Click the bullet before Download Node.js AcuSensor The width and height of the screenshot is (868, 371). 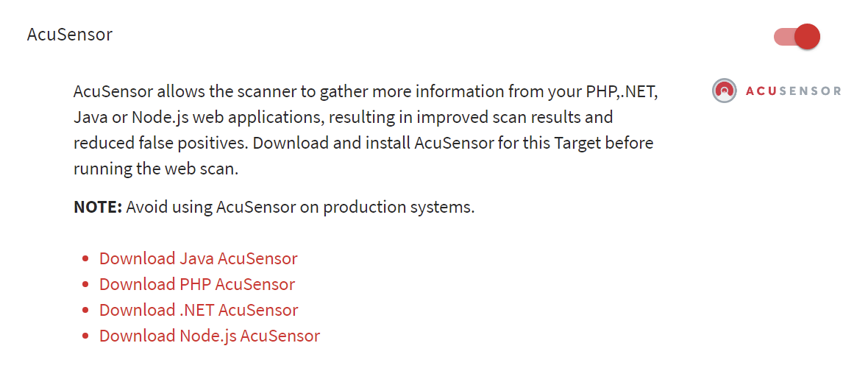[86, 336]
